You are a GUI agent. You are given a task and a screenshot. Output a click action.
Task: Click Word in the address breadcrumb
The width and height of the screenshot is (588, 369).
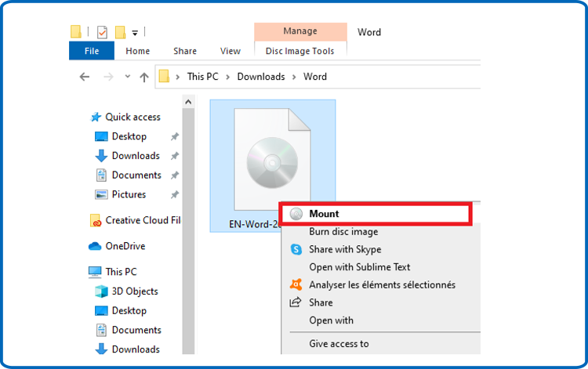tap(315, 77)
